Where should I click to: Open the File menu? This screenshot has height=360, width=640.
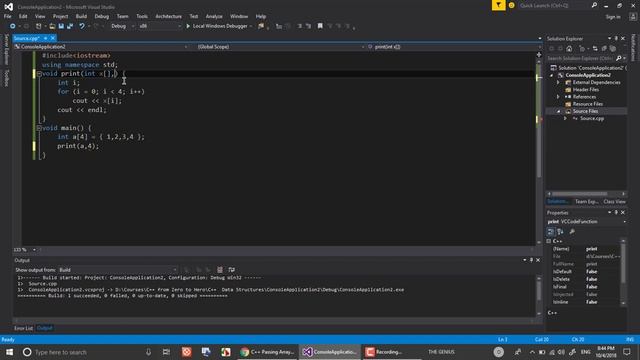[x=7, y=16]
